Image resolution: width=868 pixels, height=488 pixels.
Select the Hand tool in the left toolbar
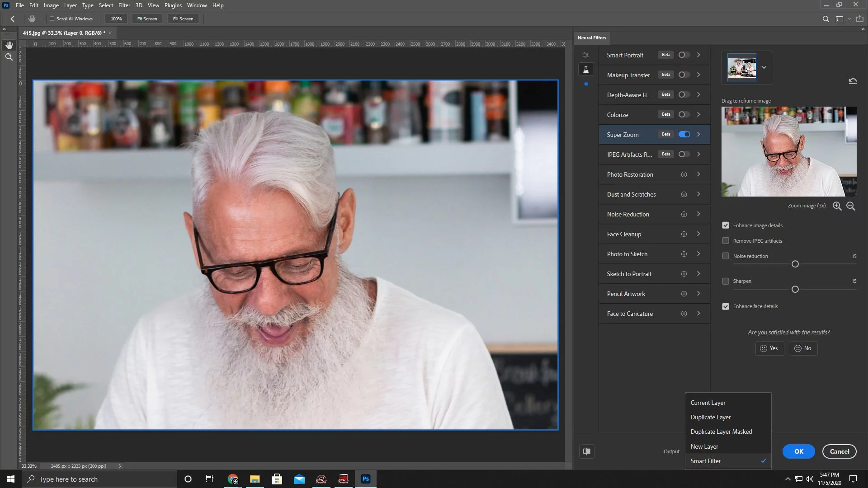point(9,45)
